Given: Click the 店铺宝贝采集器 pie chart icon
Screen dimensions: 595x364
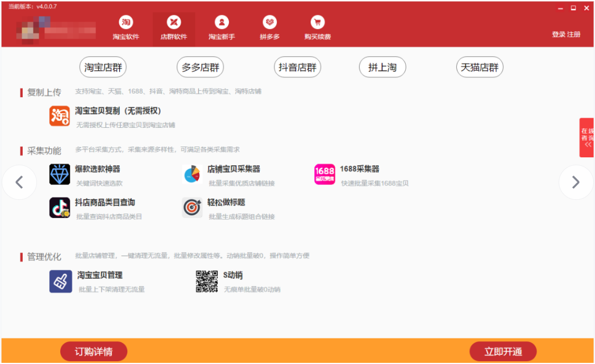Looking at the screenshot, I should pyautogui.click(x=192, y=174).
